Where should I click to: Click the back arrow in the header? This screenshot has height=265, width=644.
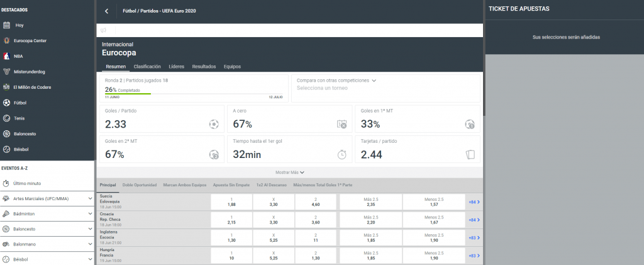tap(107, 11)
